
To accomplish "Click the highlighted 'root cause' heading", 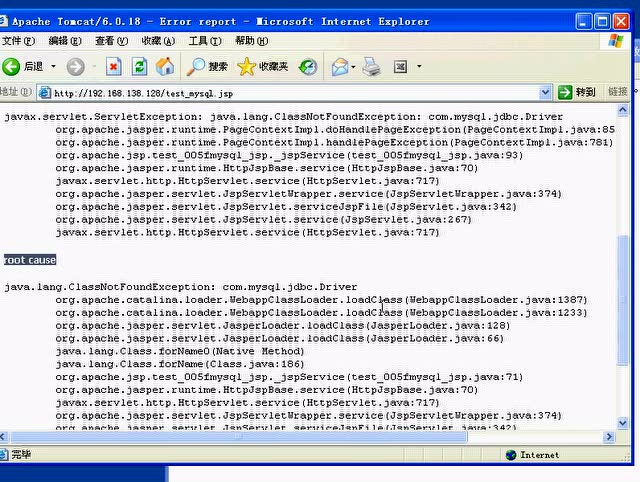I will tap(30, 260).
